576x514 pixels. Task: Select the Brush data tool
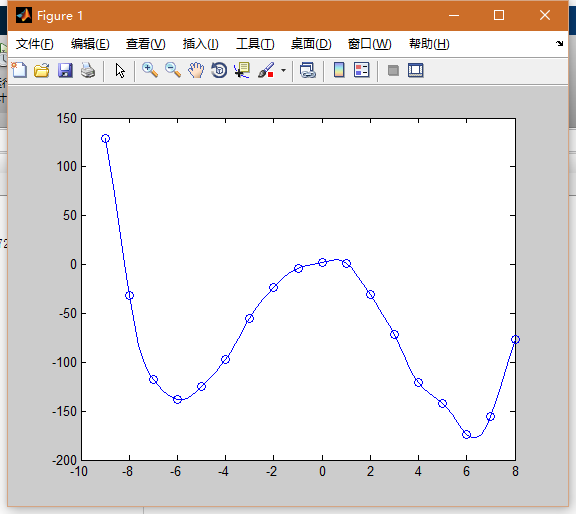click(x=266, y=70)
